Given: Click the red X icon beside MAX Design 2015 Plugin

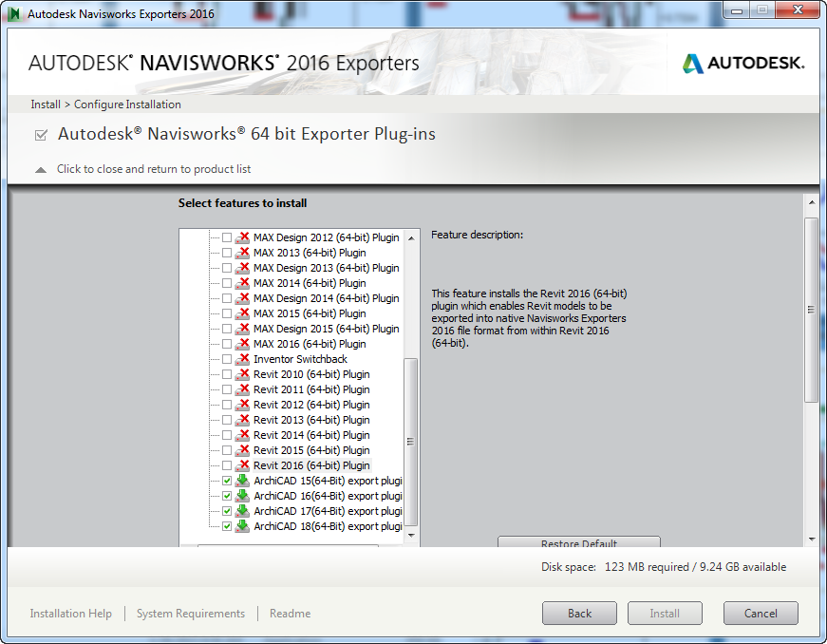Looking at the screenshot, I should [x=242, y=329].
